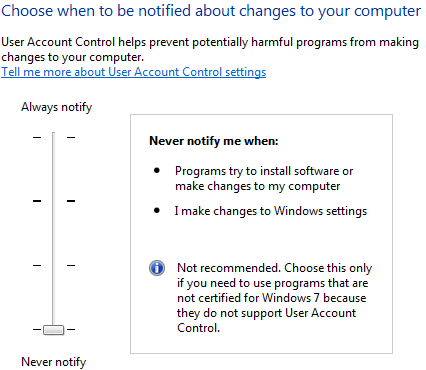Click right tick mark at third slider level
The height and width of the screenshot is (370, 426).
[x=71, y=265]
